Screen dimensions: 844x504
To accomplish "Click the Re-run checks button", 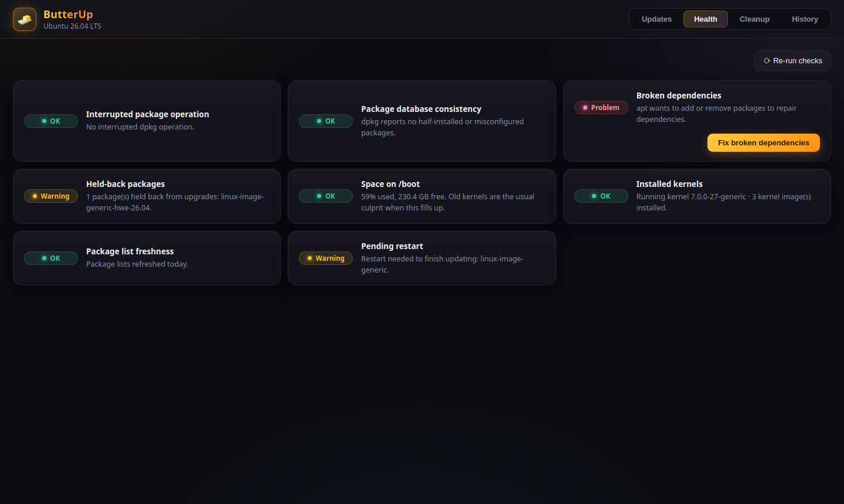I will point(792,61).
